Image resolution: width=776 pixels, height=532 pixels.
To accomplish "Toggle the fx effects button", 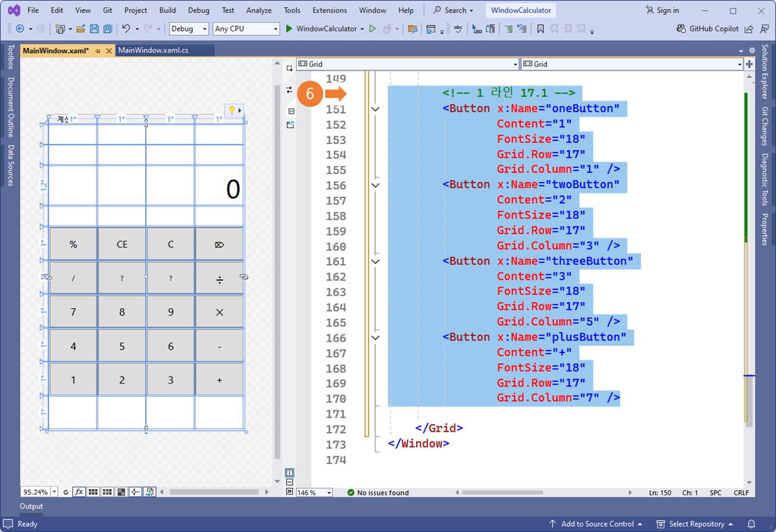I will pyautogui.click(x=79, y=492).
